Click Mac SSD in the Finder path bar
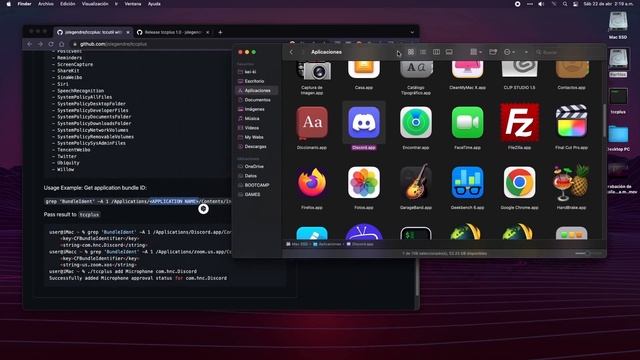 pos(297,244)
